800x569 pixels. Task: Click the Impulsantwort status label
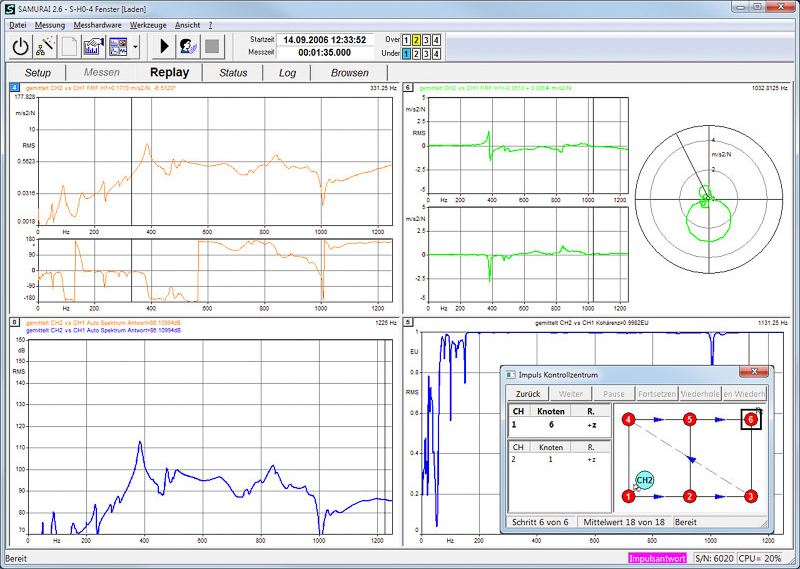click(x=655, y=558)
